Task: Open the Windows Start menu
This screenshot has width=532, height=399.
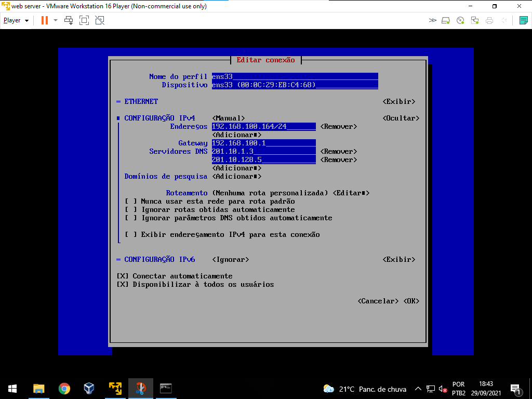Action: (x=12, y=389)
